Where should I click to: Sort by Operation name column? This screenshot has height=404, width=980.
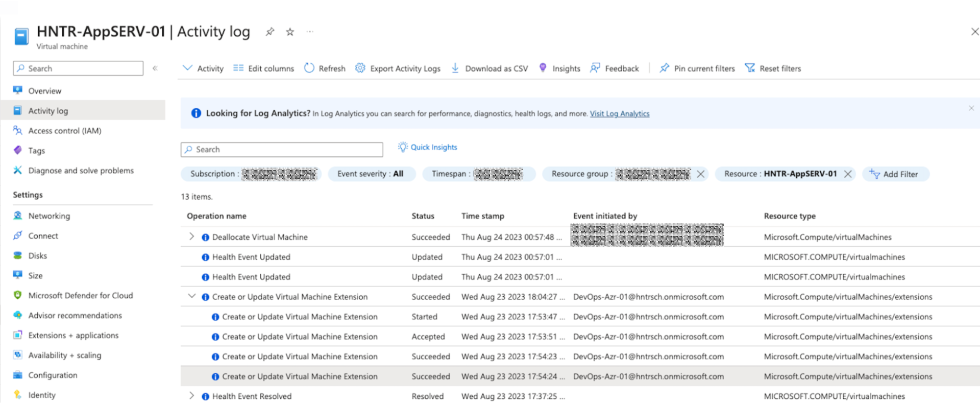click(216, 216)
